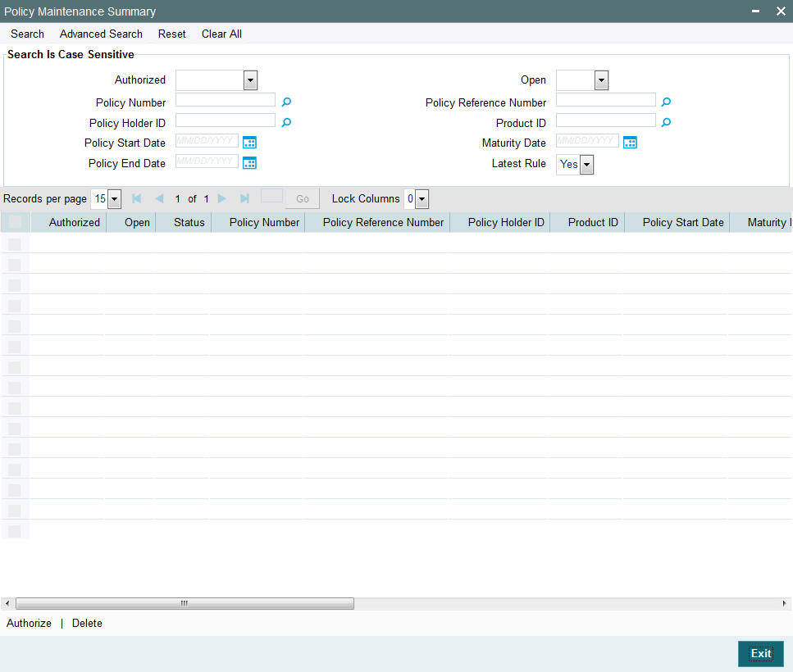The height and width of the screenshot is (672, 793).
Task: Expand the Authorized dropdown
Action: (x=250, y=80)
